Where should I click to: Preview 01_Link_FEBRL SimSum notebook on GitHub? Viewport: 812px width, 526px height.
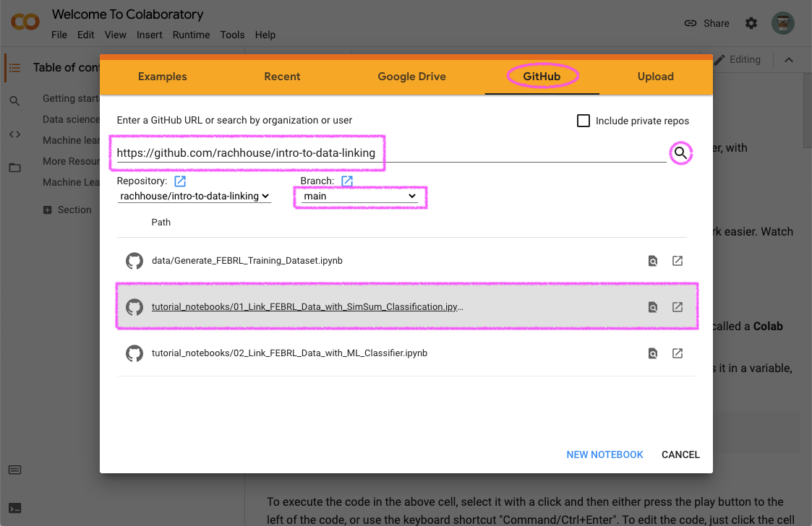pos(653,308)
